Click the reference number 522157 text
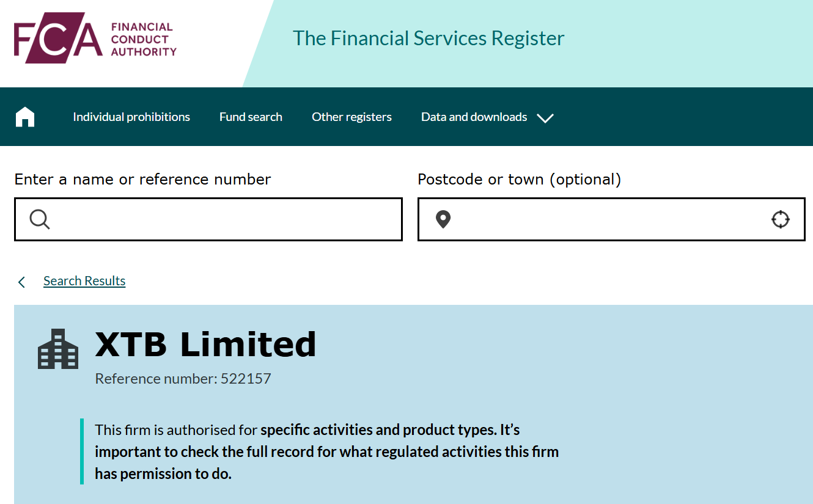813x504 pixels. pos(183,379)
